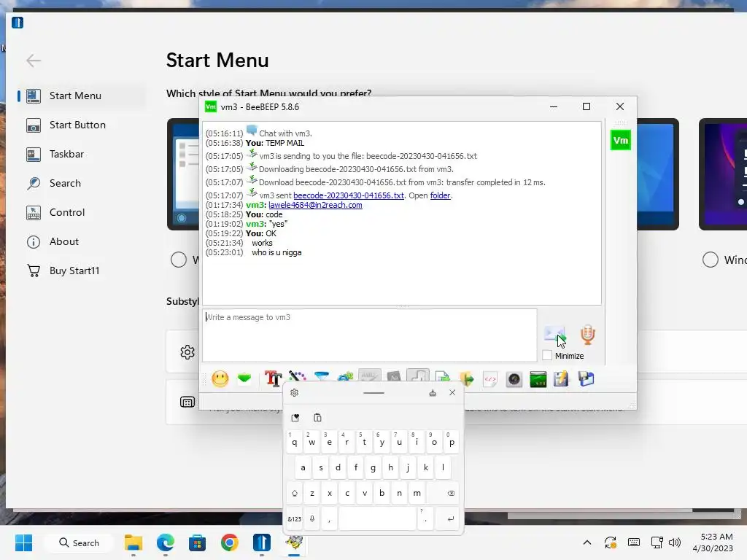Click the touch keyboard tray icon
The image size is (747, 560).
(634, 542)
